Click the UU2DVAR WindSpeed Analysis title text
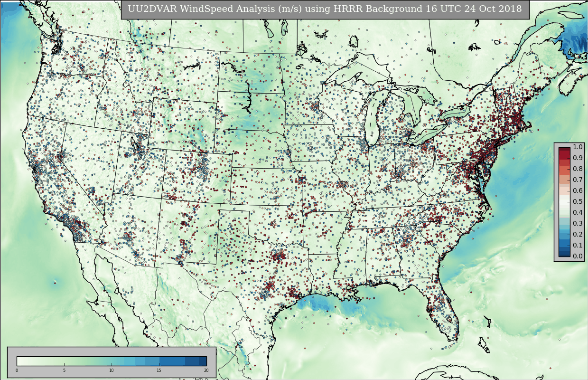 (325, 9)
